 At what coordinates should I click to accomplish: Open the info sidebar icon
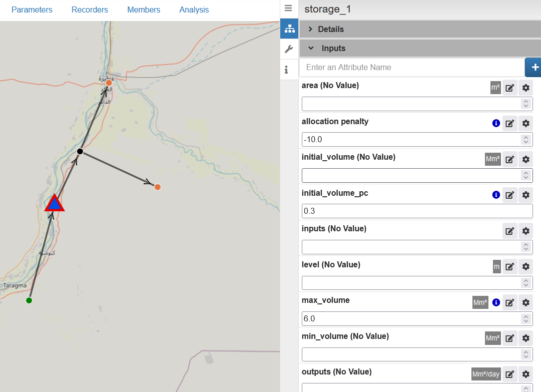(286, 70)
